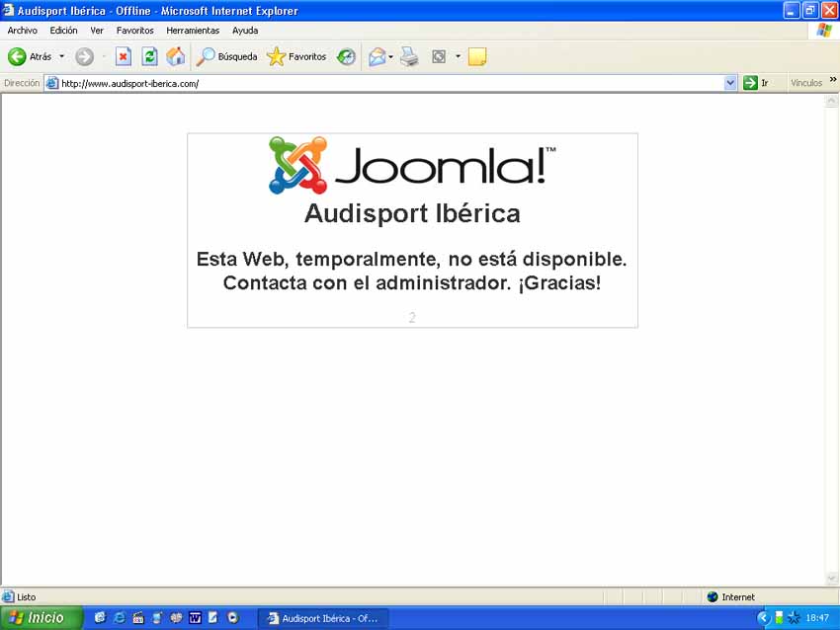Launch Microsoft Word from quick launch
Image resolution: width=840 pixels, height=630 pixels.
click(195, 618)
